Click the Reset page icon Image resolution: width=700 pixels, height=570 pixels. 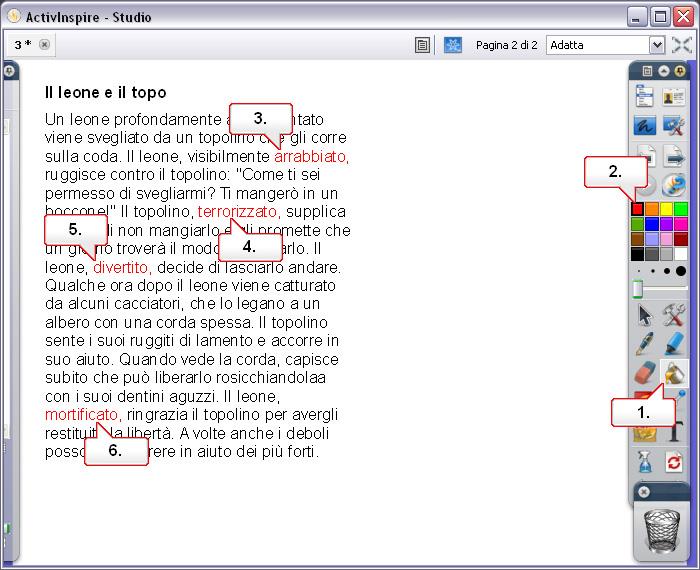(674, 462)
